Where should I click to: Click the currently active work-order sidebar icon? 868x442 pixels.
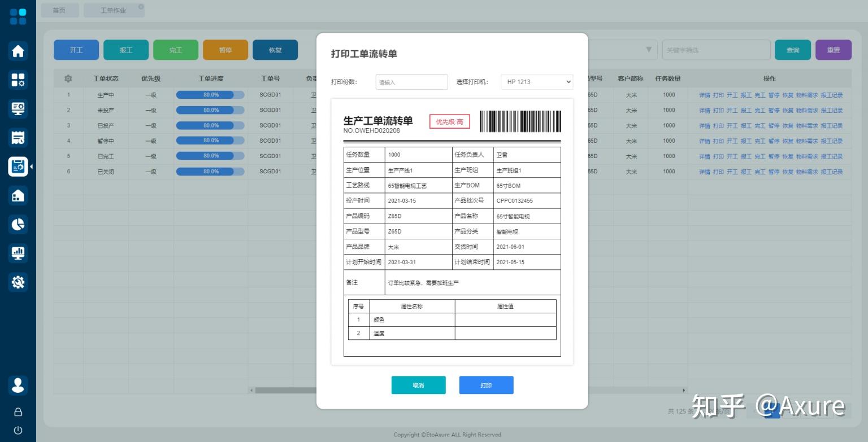18,166
